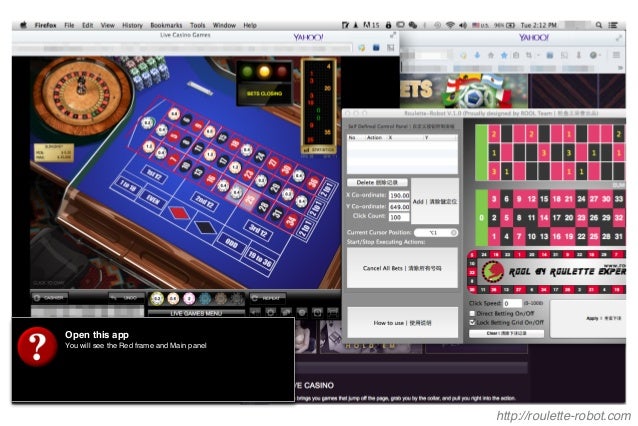Select the 0.2 casino chip
This screenshot has height=426, width=638.
point(157,299)
